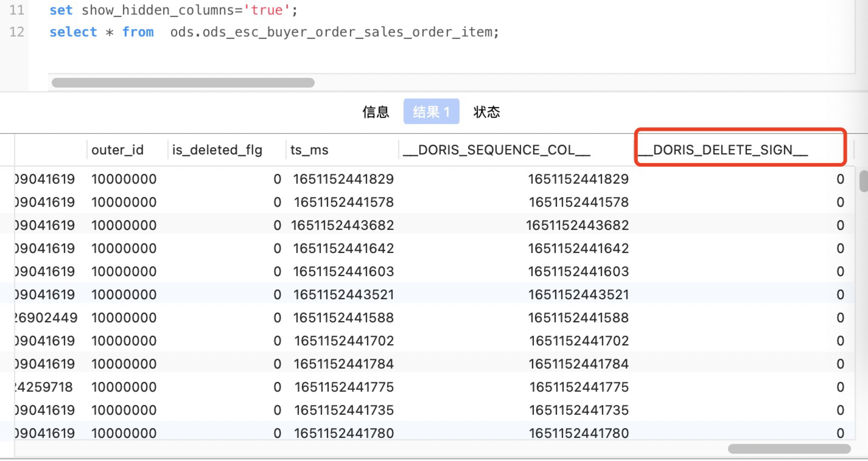This screenshot has height=461, width=868.
Task: Click sequence cell 1651152441780 in last row
Action: click(x=579, y=433)
